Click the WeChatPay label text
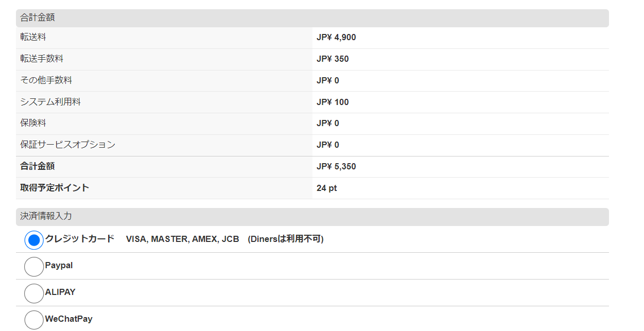Image resolution: width=644 pixels, height=331 pixels. point(68,319)
